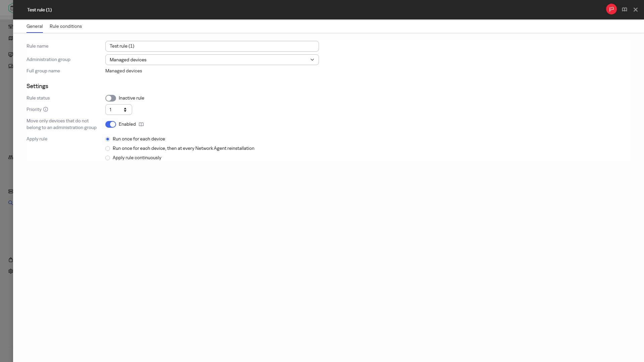Select Run once for each device
Viewport: 644px width, 362px height.
tap(108, 139)
